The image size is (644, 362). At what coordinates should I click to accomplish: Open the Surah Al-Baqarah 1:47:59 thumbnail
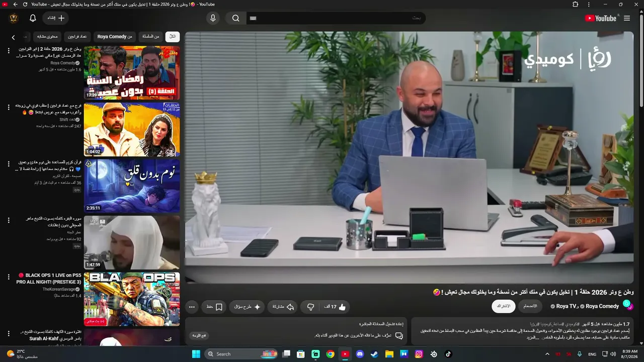pyautogui.click(x=132, y=243)
